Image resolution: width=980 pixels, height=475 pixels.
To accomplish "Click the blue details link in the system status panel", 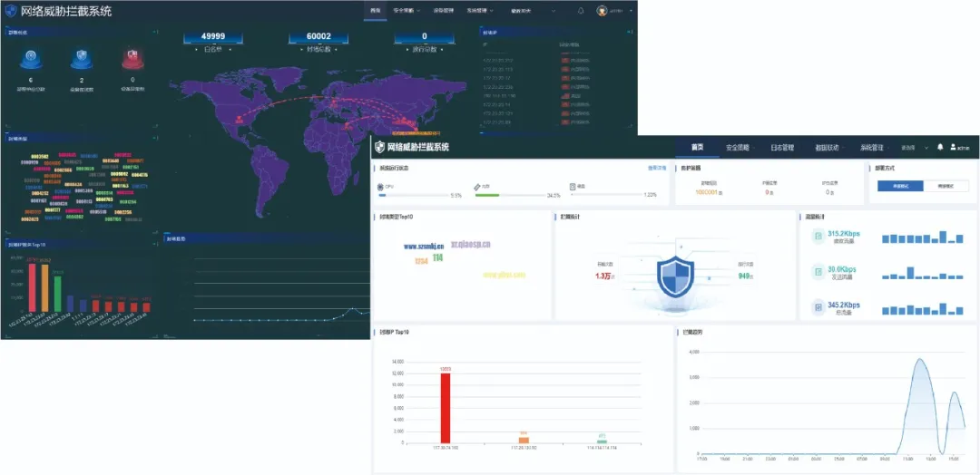I will [657, 168].
